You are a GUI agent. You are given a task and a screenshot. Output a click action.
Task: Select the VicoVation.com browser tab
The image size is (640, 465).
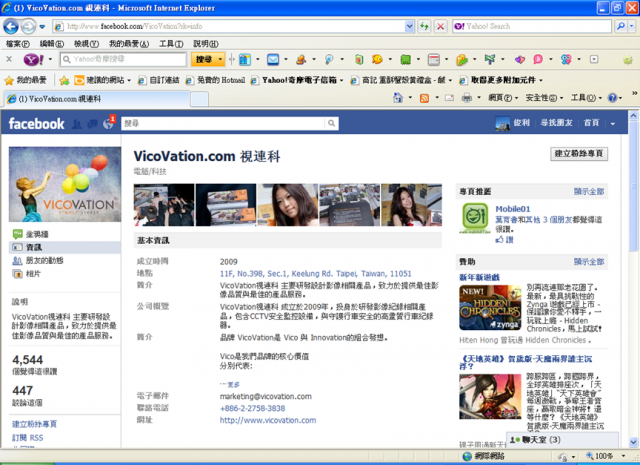click(x=97, y=99)
